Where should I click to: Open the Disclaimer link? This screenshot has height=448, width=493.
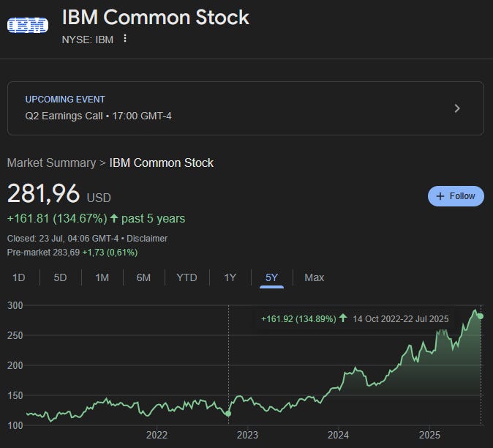click(x=147, y=239)
